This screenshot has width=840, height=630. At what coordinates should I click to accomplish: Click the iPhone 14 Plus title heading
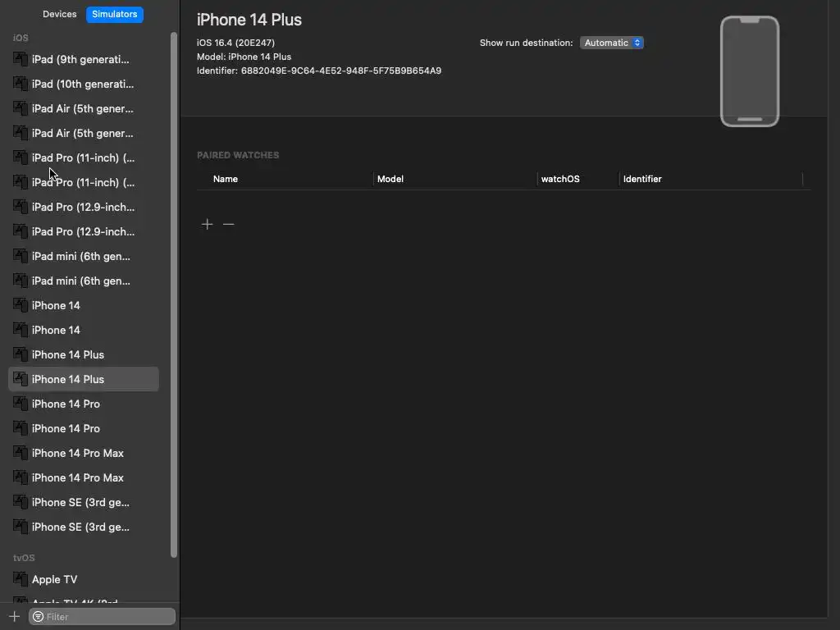click(x=249, y=20)
